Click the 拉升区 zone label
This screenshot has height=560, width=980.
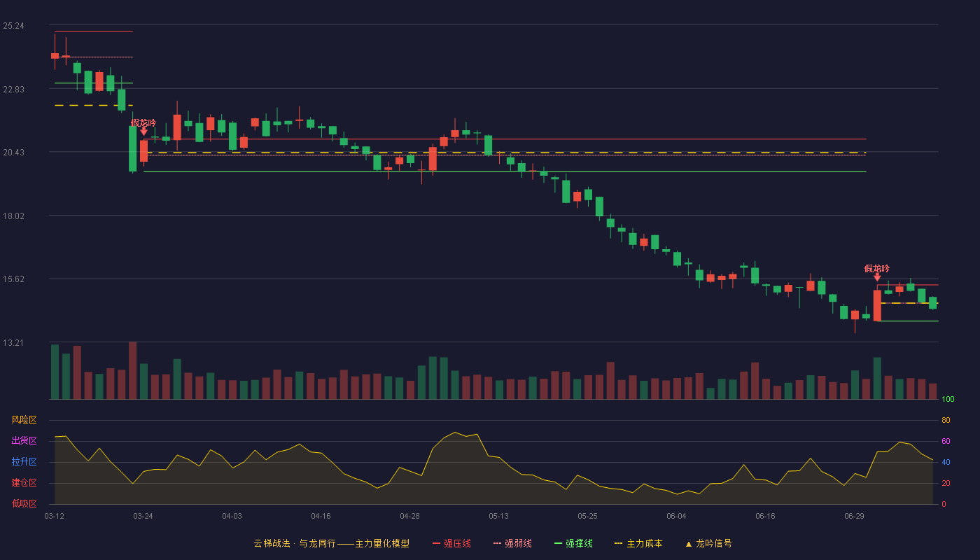coord(24,462)
